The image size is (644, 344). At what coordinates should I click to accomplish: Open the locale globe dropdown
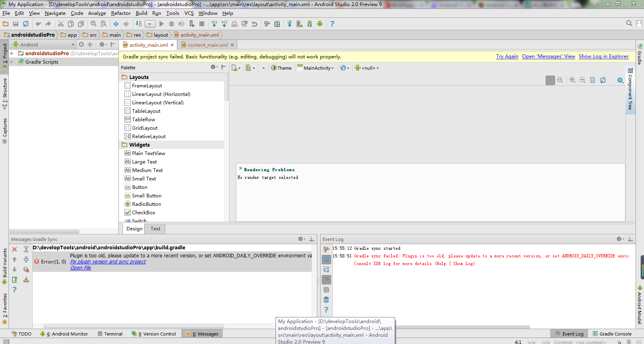(345, 68)
